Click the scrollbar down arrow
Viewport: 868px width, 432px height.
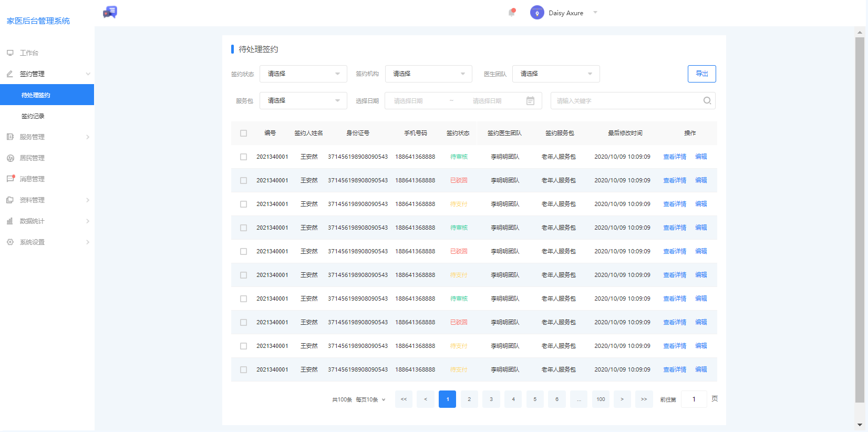[x=860, y=425]
